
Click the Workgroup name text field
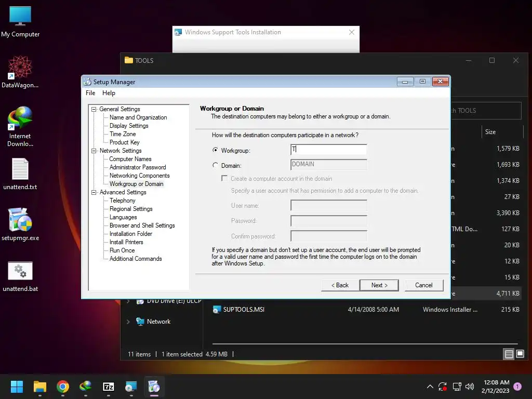(329, 150)
